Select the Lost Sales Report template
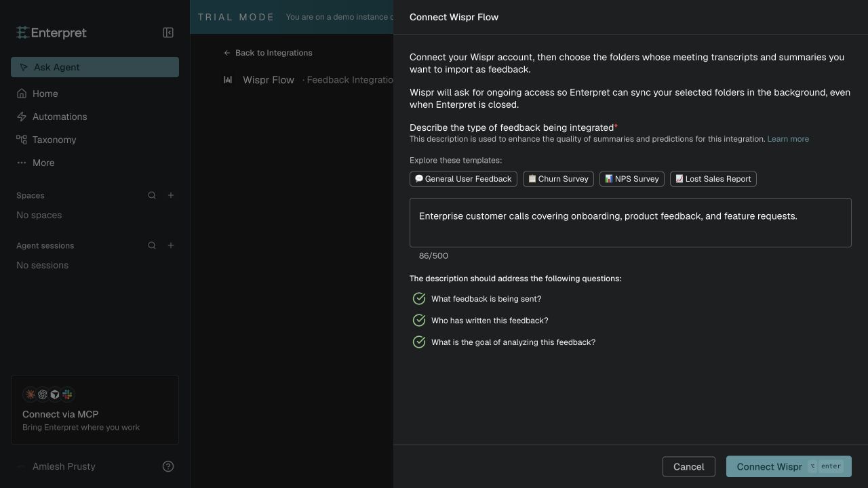 click(x=713, y=179)
